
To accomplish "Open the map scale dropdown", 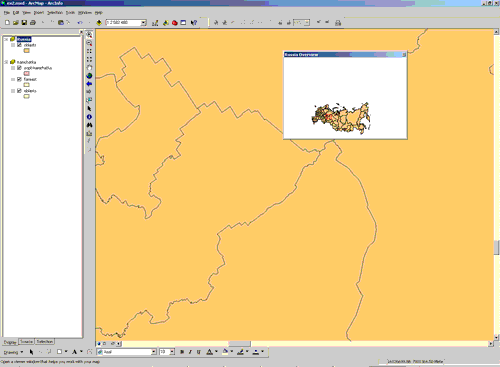I will tap(144, 23).
